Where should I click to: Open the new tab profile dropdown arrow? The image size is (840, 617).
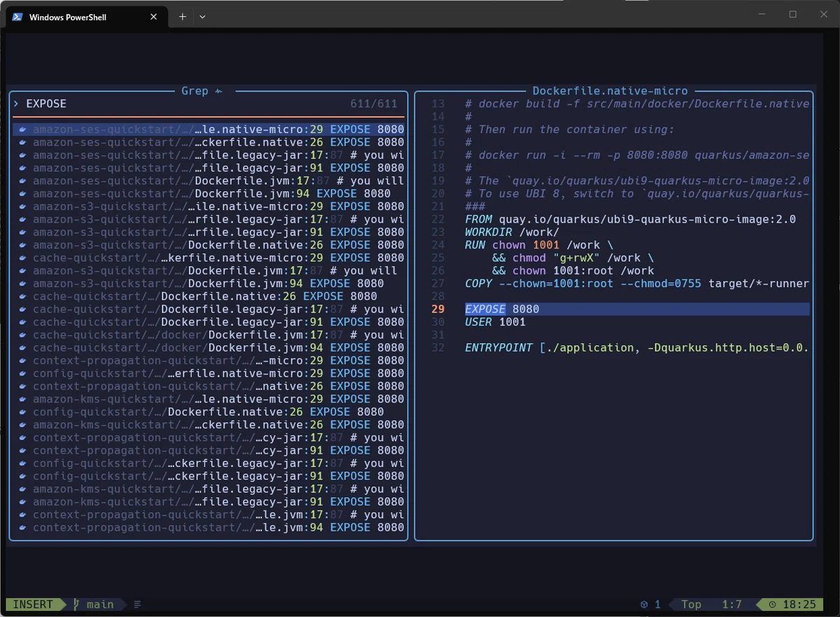coord(202,17)
